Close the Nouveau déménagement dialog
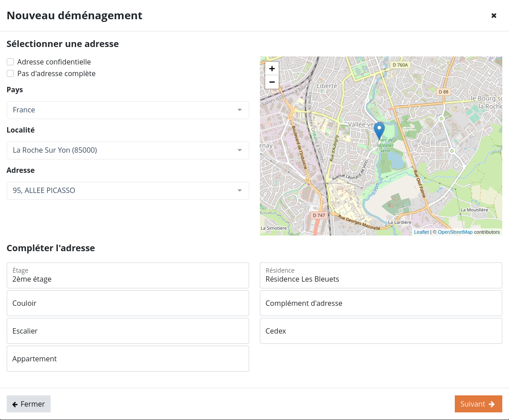This screenshot has width=509, height=420. click(494, 16)
